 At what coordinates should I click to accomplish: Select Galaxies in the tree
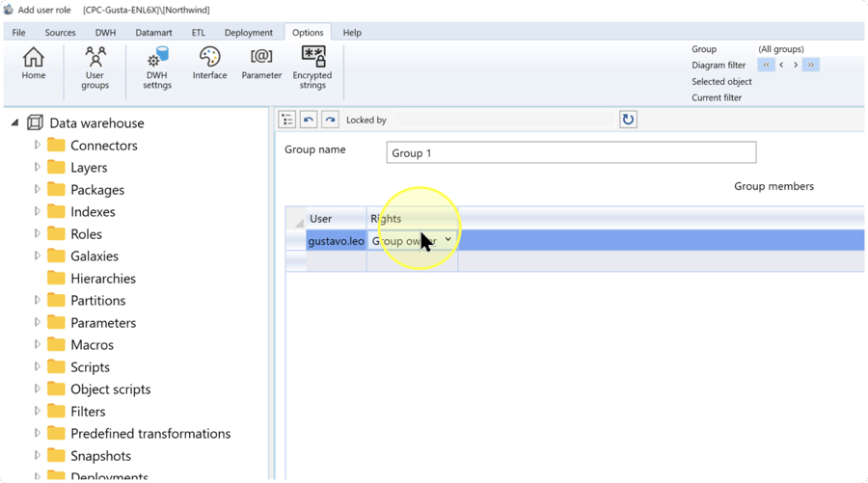pyautogui.click(x=95, y=256)
